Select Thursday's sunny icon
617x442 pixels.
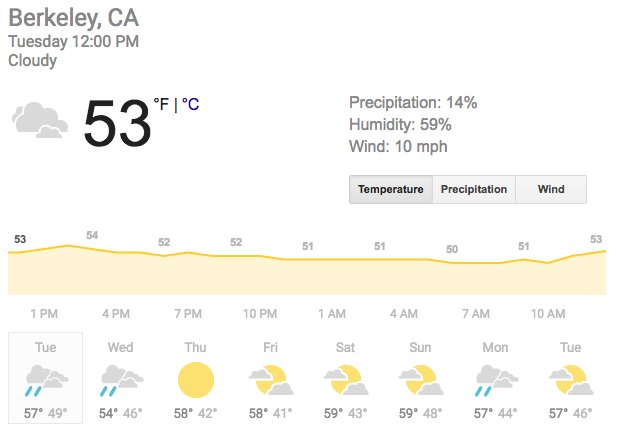pyautogui.click(x=196, y=380)
